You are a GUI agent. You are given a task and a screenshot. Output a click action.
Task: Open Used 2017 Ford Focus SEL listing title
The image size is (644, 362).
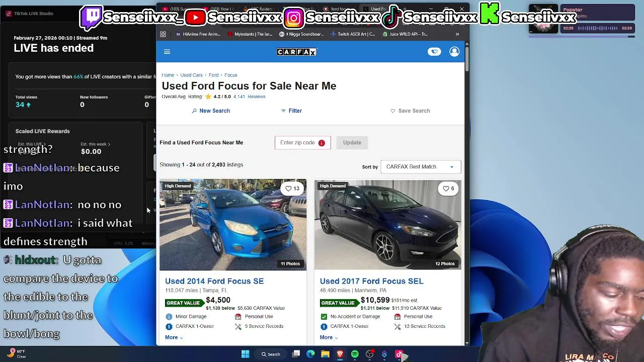pyautogui.click(x=372, y=281)
